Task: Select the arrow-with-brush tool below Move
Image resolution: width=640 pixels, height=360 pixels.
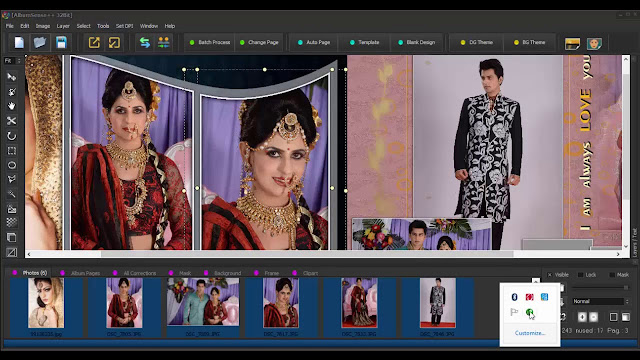Action: pos(11,91)
